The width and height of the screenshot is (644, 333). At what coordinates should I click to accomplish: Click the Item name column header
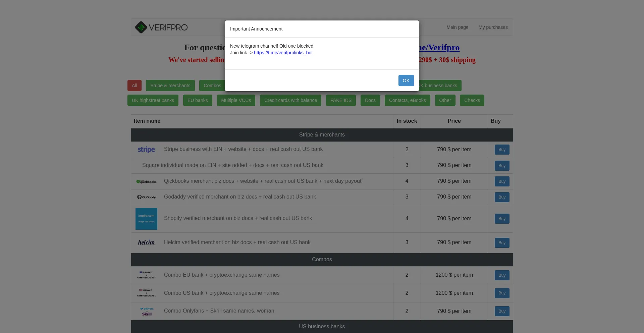pos(147,121)
